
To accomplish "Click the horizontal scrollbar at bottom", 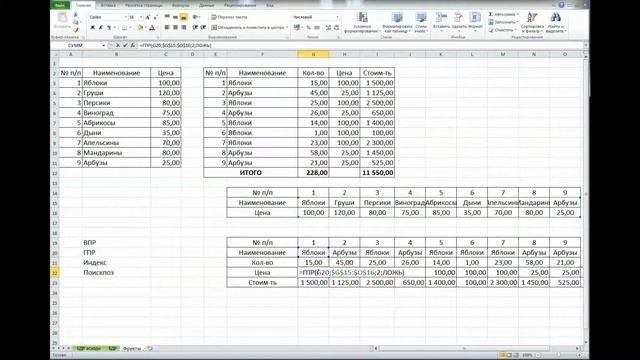I will point(464,348).
